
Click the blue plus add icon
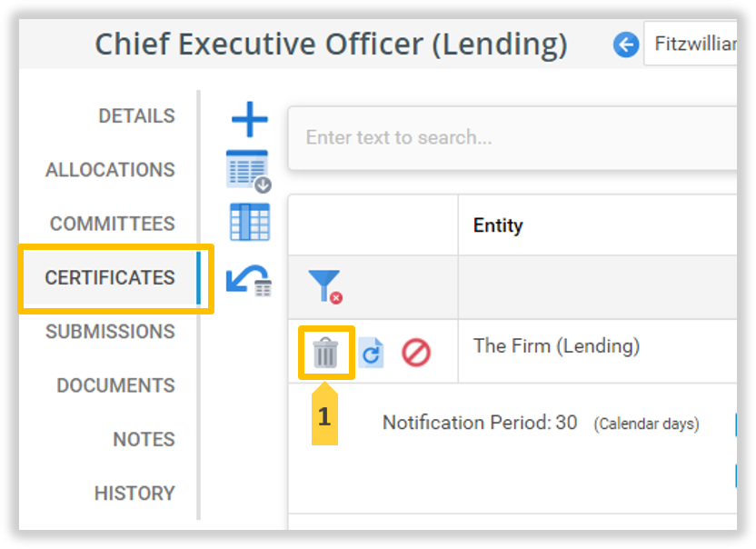250,120
